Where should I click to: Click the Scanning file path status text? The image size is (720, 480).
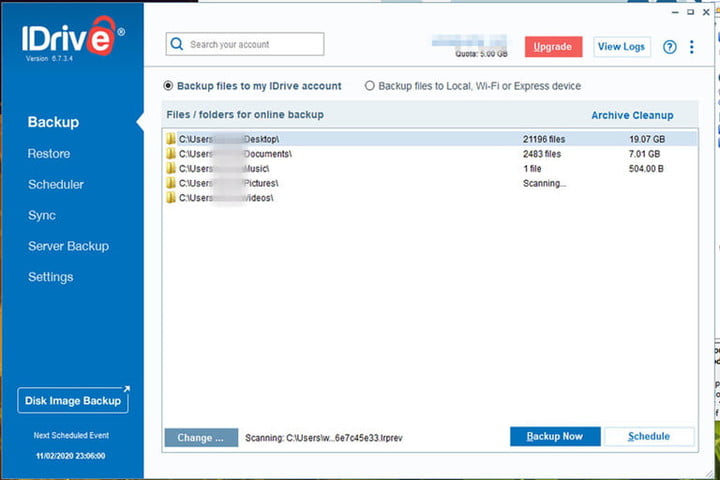pyautogui.click(x=324, y=438)
